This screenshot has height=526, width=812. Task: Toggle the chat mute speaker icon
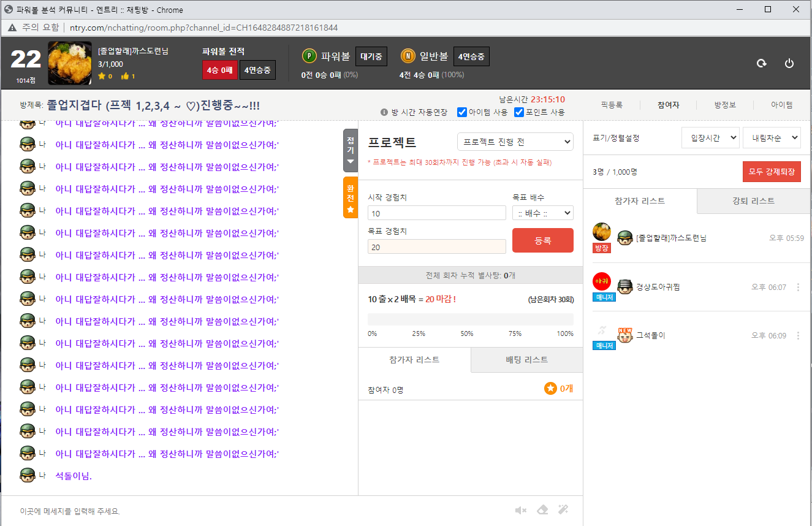point(521,510)
